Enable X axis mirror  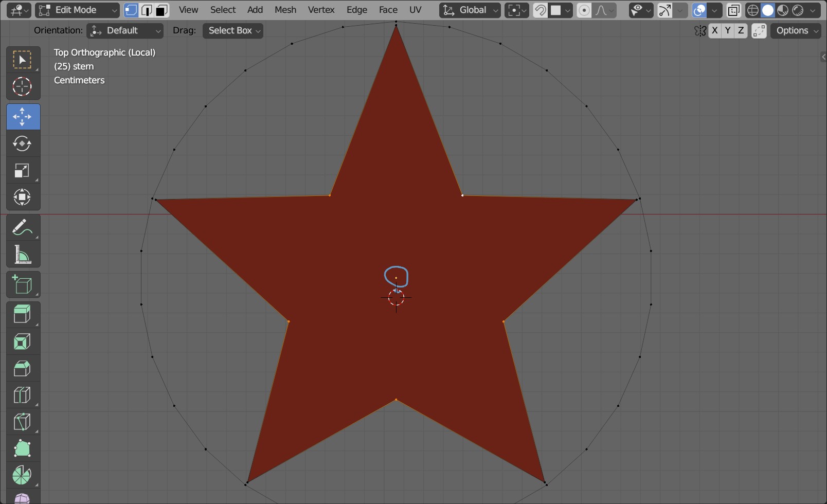click(x=715, y=31)
